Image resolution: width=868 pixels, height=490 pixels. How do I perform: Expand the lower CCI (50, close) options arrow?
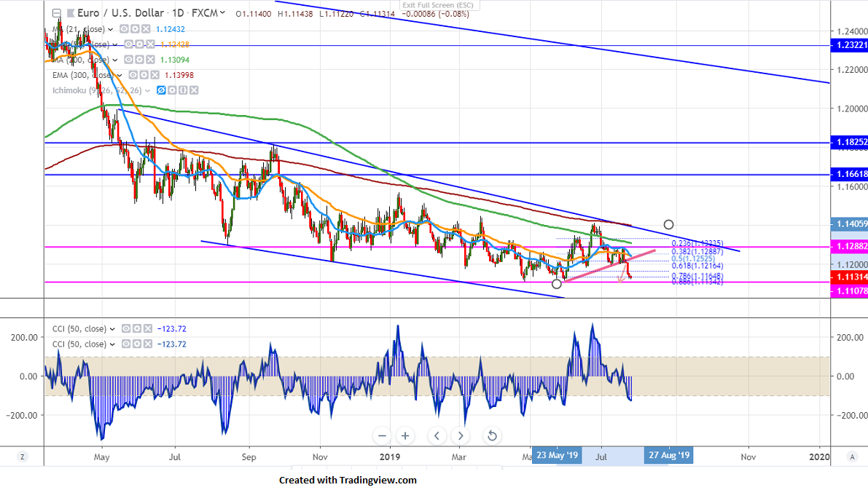tap(112, 344)
